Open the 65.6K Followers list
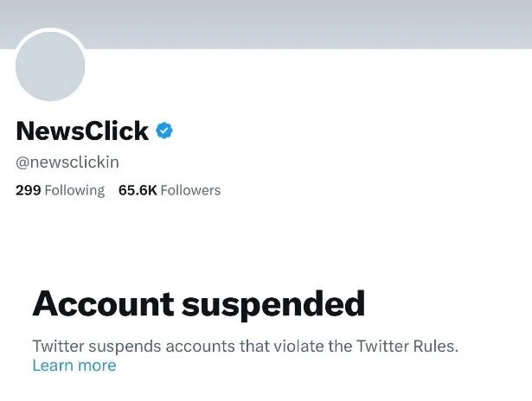532x401 pixels. pyautogui.click(x=170, y=190)
